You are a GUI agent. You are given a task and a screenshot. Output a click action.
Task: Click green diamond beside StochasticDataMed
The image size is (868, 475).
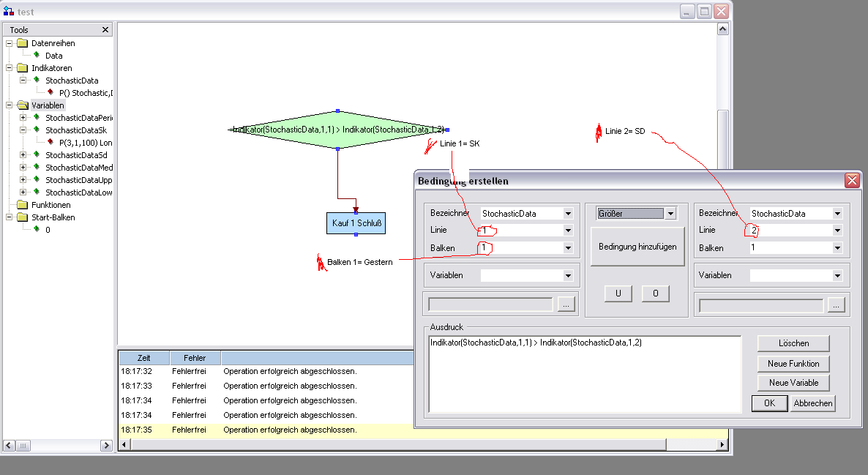(37, 167)
